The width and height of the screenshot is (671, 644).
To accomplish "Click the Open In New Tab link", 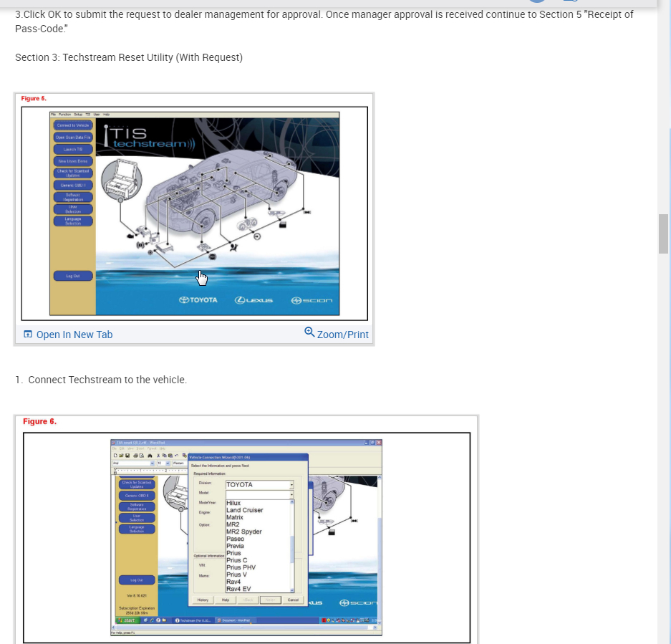I will (x=74, y=335).
